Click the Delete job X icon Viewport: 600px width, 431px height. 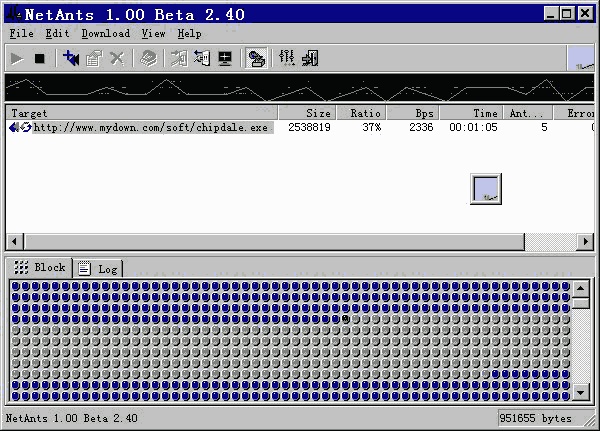tap(117, 58)
